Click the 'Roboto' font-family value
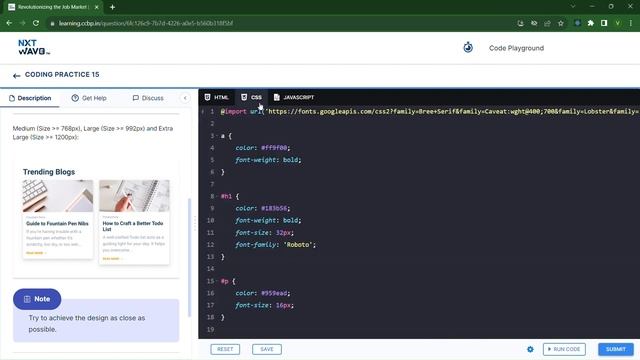The height and width of the screenshot is (360, 640). point(298,245)
